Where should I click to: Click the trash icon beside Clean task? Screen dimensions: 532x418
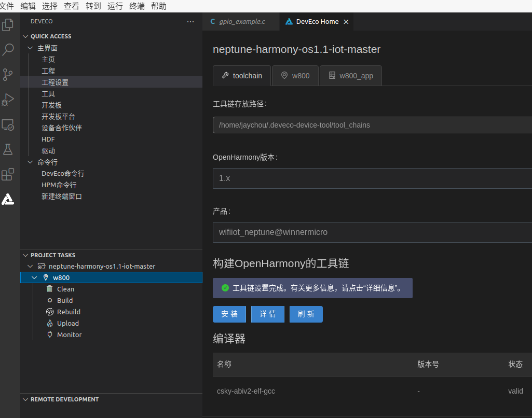point(49,289)
